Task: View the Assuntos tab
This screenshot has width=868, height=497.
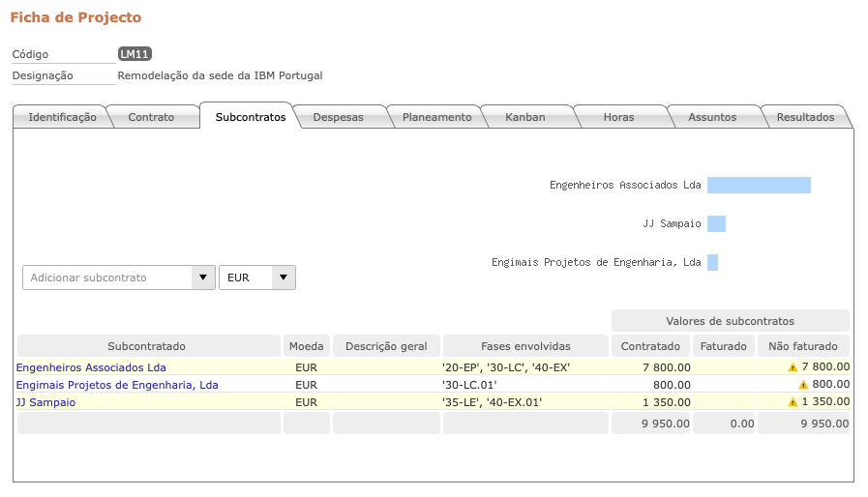Action: [712, 117]
